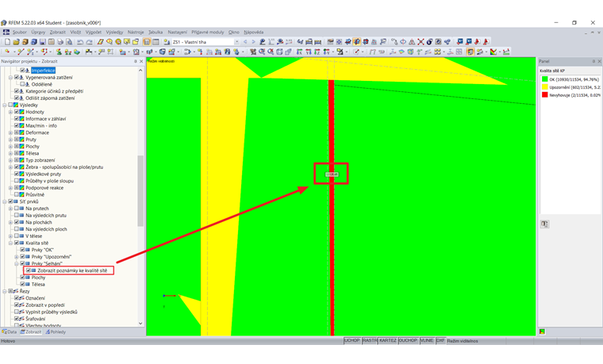603x364 pixels.
Task: Open the Soubor menu
Action: point(20,33)
